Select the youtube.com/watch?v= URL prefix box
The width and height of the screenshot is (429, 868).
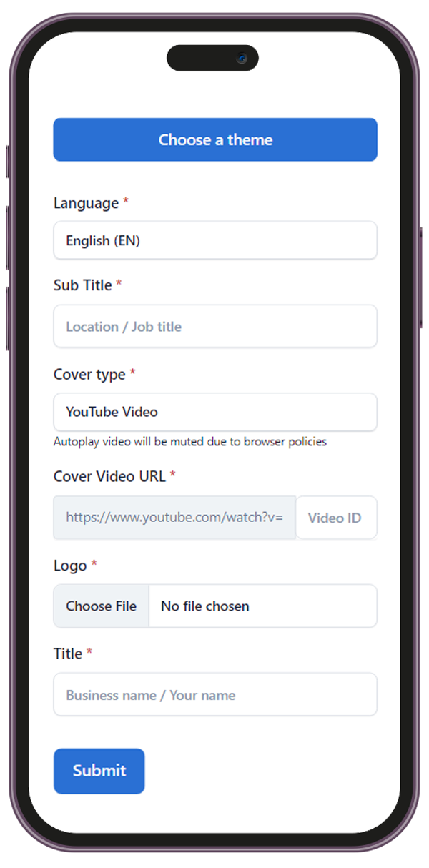[x=174, y=518]
